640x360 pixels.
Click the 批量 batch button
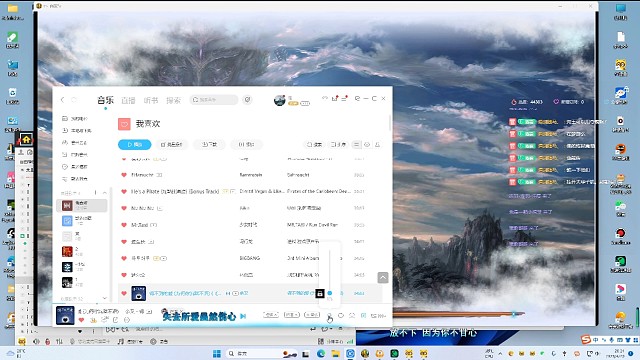247,144
